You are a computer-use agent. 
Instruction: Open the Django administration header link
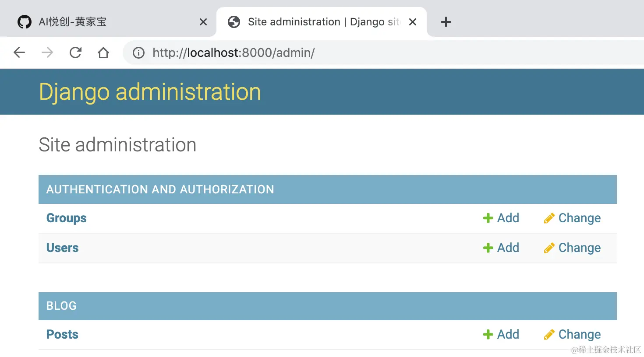click(150, 92)
